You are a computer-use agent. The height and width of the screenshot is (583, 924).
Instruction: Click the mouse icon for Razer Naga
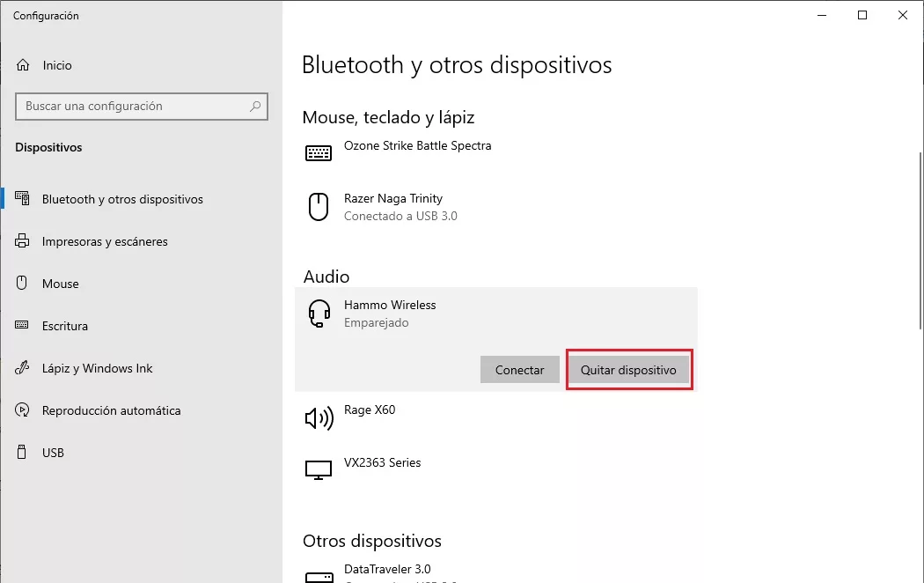[318, 207]
